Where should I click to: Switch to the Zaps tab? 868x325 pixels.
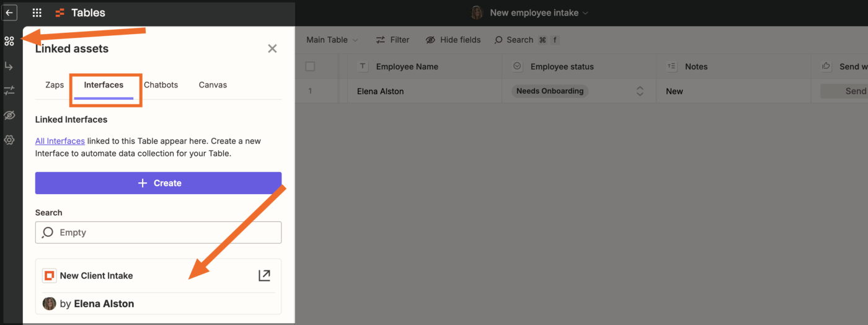[x=55, y=85]
